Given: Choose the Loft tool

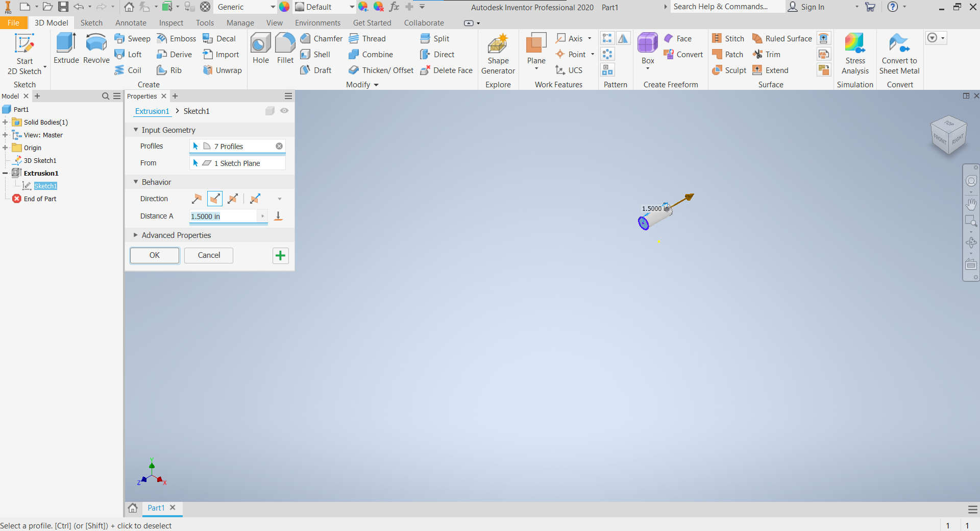Looking at the screenshot, I should pyautogui.click(x=128, y=55).
